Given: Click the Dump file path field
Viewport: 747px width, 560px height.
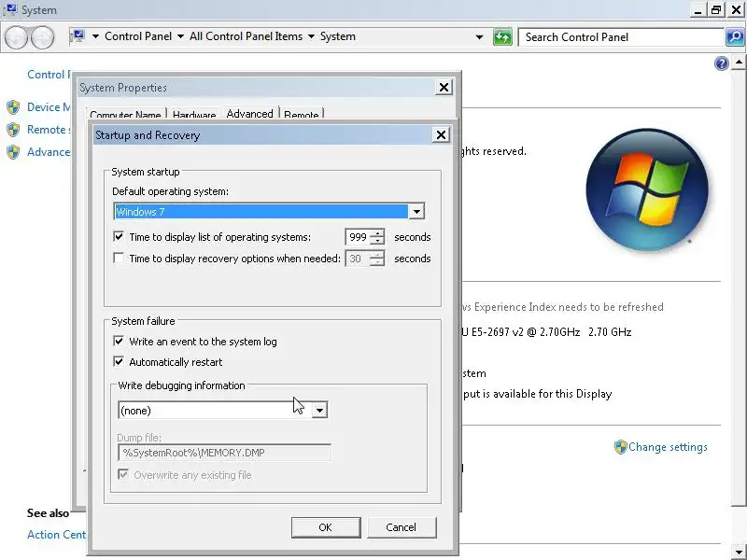Looking at the screenshot, I should (x=224, y=453).
